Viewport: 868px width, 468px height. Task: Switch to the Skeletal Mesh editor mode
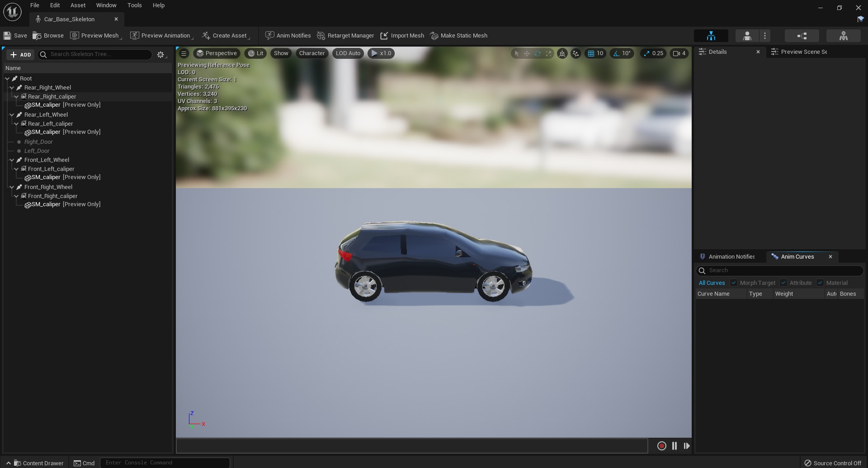[x=746, y=36]
